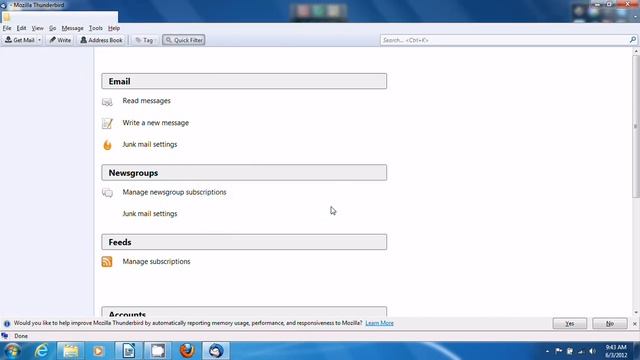This screenshot has width=640, height=360.
Task: Select the folder tab in the tab bar
Action: [x=60, y=17]
